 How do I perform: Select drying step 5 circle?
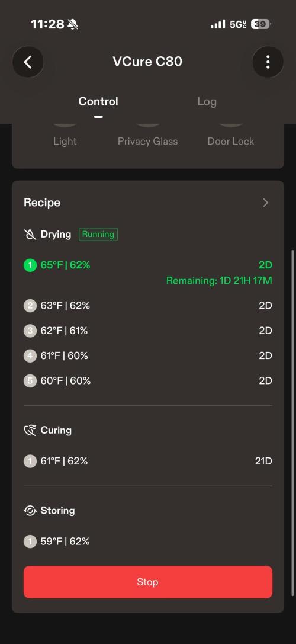pyautogui.click(x=30, y=381)
